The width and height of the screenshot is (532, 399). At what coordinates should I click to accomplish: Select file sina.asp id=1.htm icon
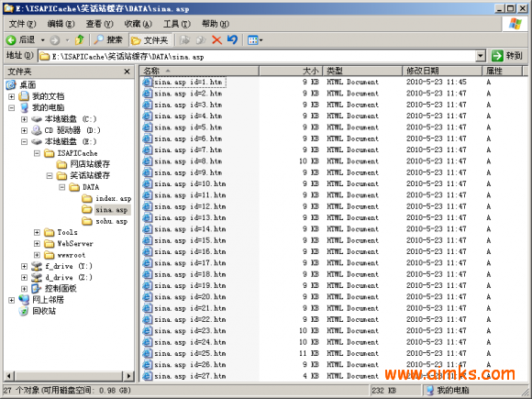148,82
